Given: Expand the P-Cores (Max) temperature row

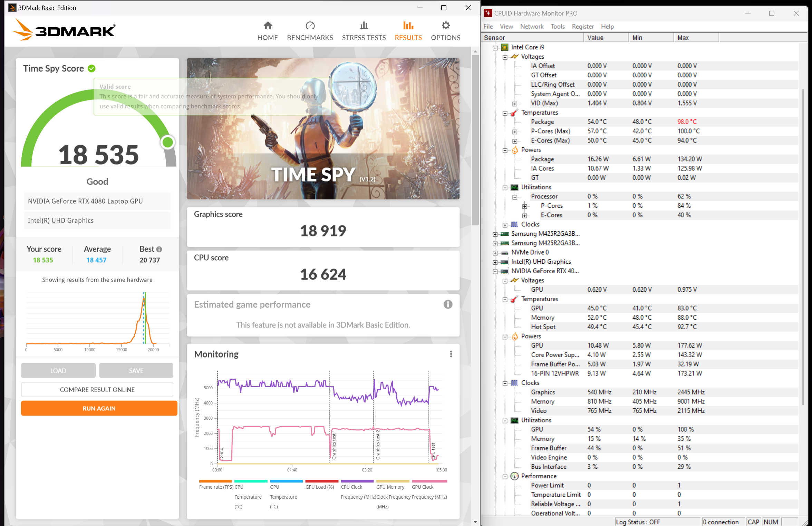Looking at the screenshot, I should tap(515, 131).
